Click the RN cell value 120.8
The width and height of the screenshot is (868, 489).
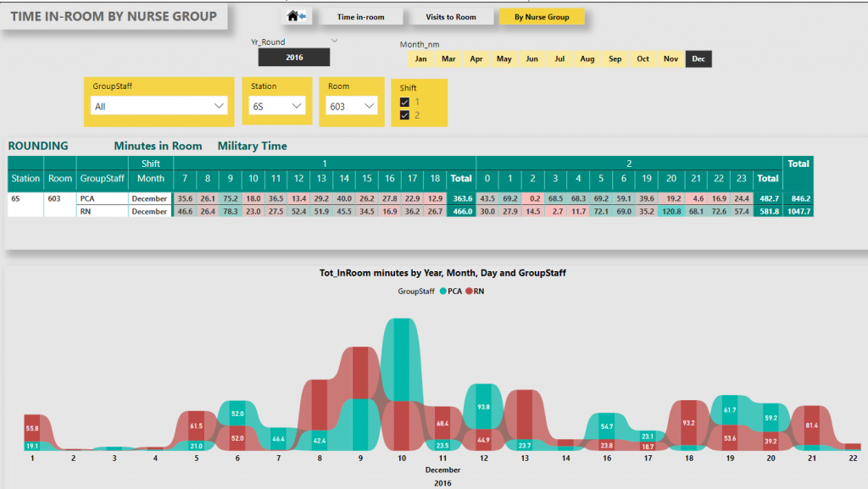670,211
